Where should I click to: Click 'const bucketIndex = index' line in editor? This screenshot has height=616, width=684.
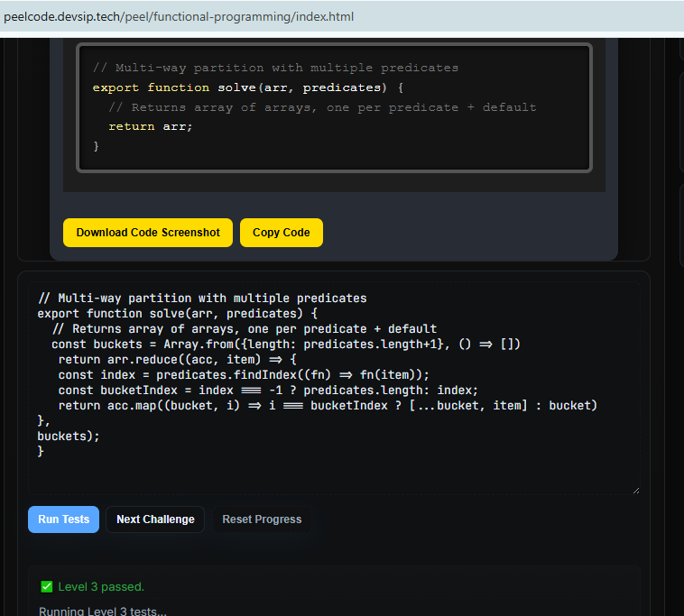[x=268, y=391]
